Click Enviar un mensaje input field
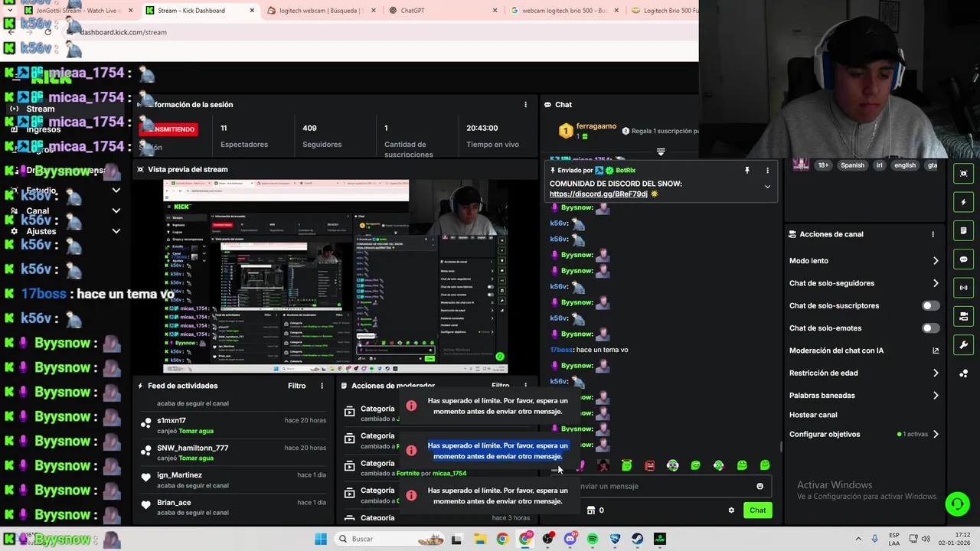Image resolution: width=980 pixels, height=551 pixels. 663,486
